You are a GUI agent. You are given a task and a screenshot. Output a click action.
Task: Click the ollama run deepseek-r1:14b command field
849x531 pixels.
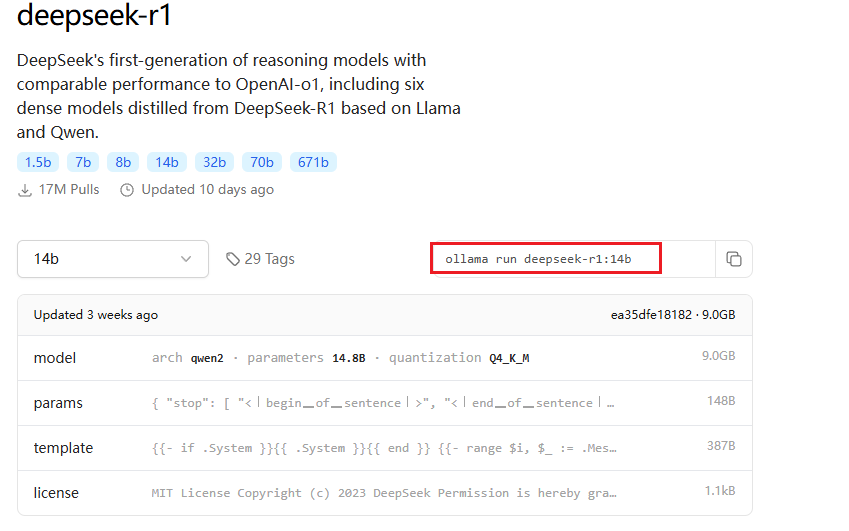pos(546,259)
